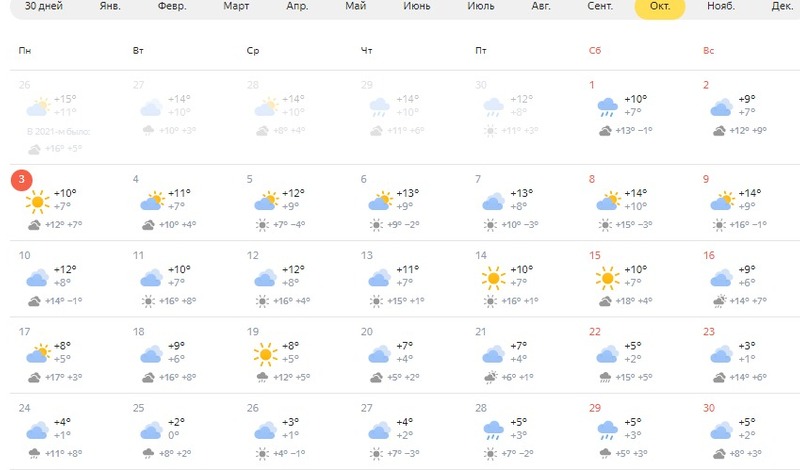
Task: Click the rain cloud icon on October 1
Action: (x=607, y=106)
